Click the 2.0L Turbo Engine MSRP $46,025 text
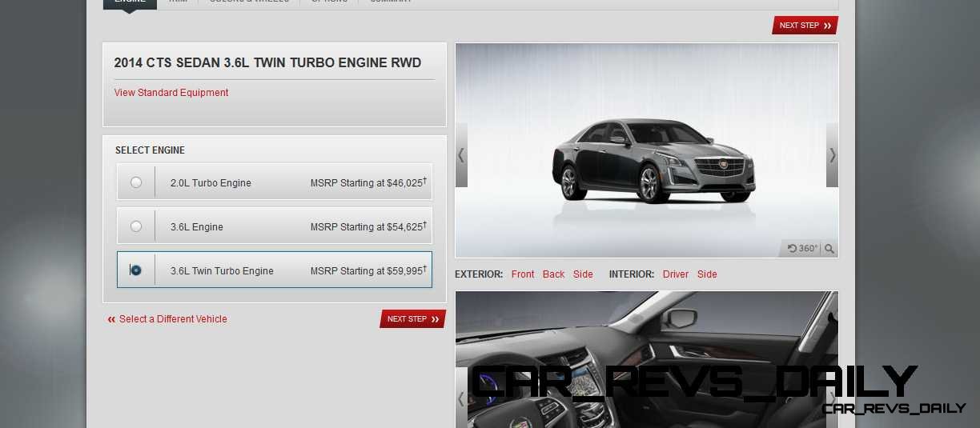This screenshot has height=428, width=980. click(x=368, y=182)
